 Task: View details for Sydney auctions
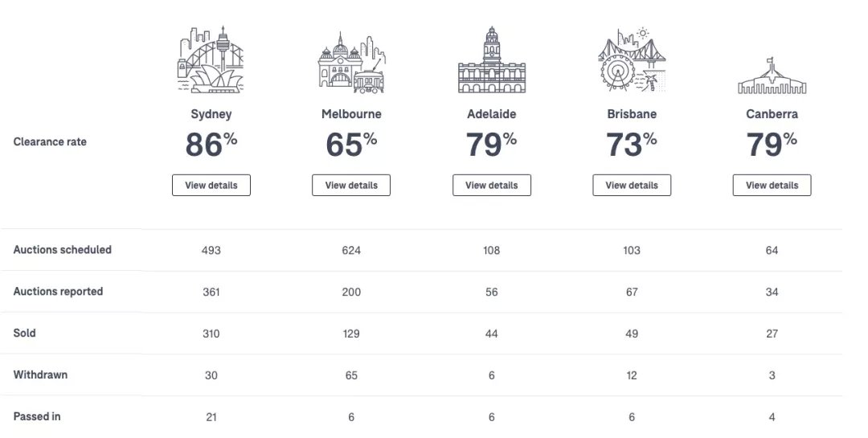click(x=211, y=186)
